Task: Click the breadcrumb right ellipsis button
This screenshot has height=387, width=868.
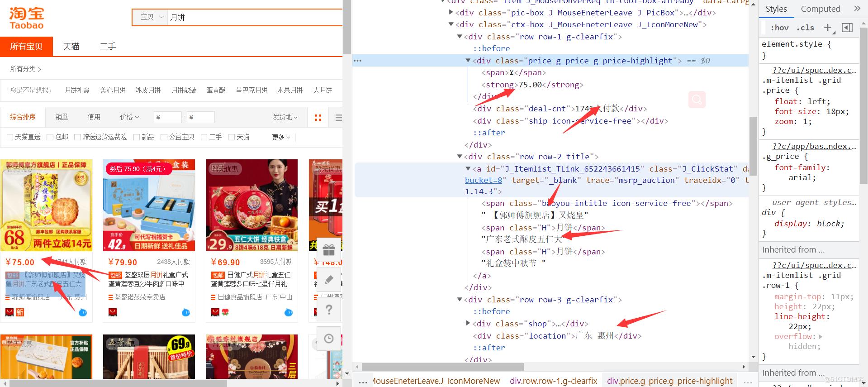Action: (x=747, y=382)
